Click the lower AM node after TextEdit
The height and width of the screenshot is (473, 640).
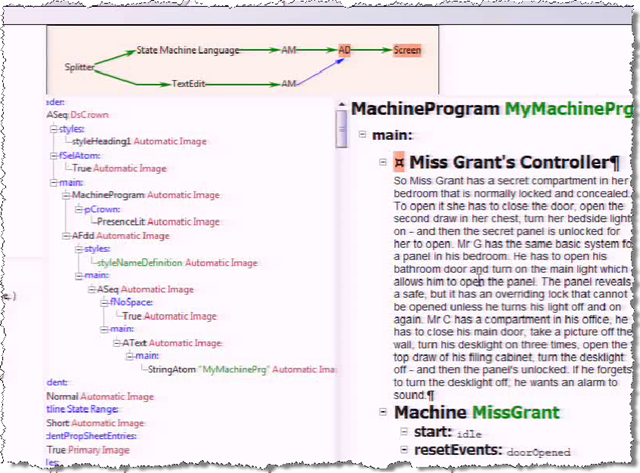point(289,84)
